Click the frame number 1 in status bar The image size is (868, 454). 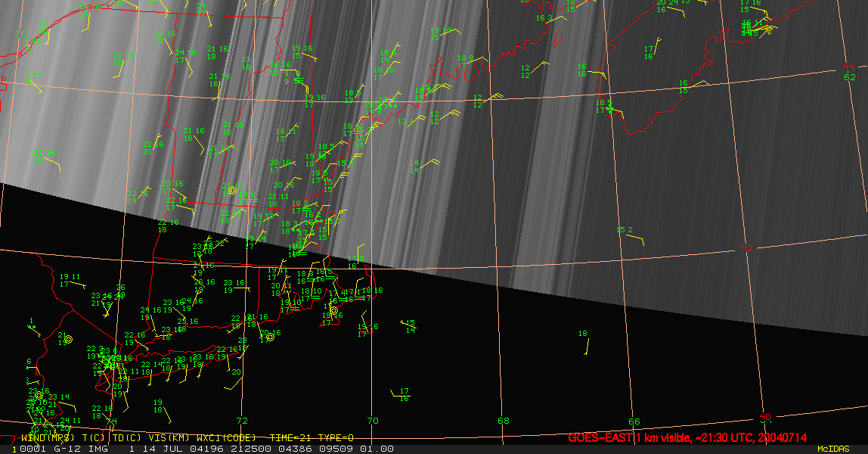[x=14, y=449]
